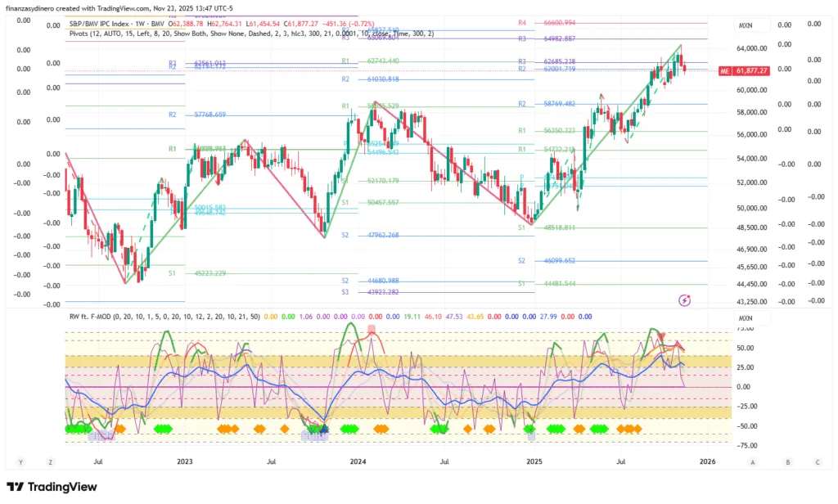Toggle the B scale button at bottom right
838x504 pixels.
[787, 461]
